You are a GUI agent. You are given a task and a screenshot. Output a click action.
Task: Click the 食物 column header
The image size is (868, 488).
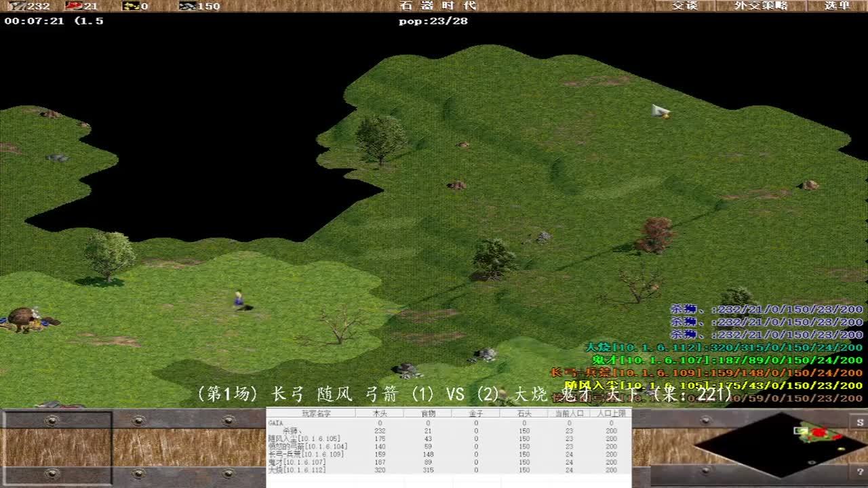pyautogui.click(x=428, y=413)
